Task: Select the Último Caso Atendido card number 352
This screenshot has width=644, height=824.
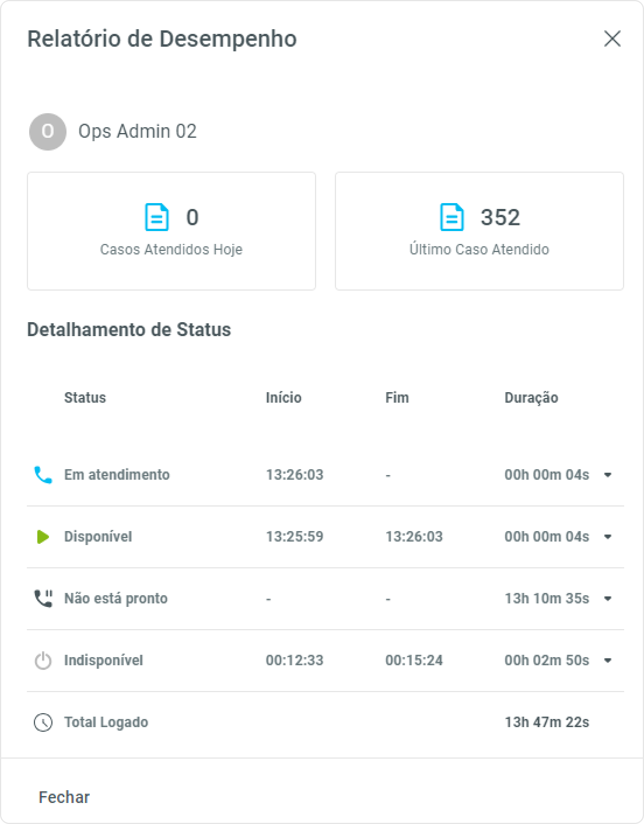Action: pos(500,218)
